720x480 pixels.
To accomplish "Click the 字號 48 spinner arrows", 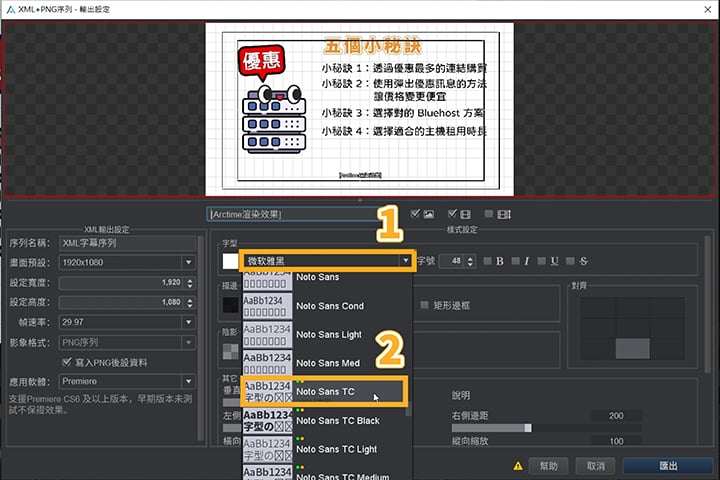I will coord(470,261).
